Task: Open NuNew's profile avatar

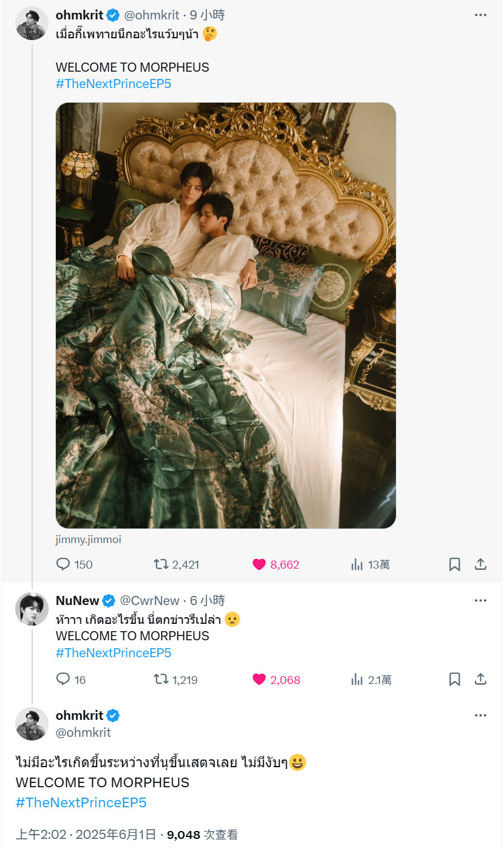Action: (x=32, y=609)
